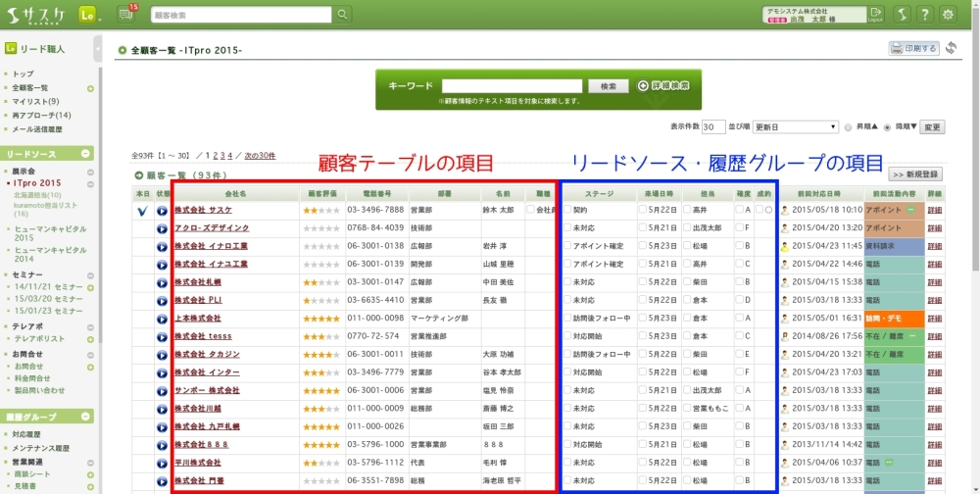This screenshot has height=494, width=980.
Task: Click the Logout icon in header
Action: 875,14
